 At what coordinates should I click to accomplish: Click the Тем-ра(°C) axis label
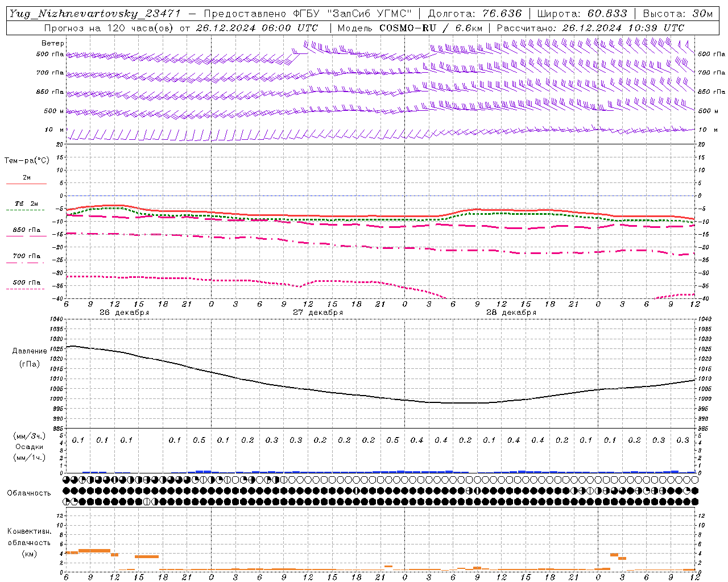tap(27, 161)
